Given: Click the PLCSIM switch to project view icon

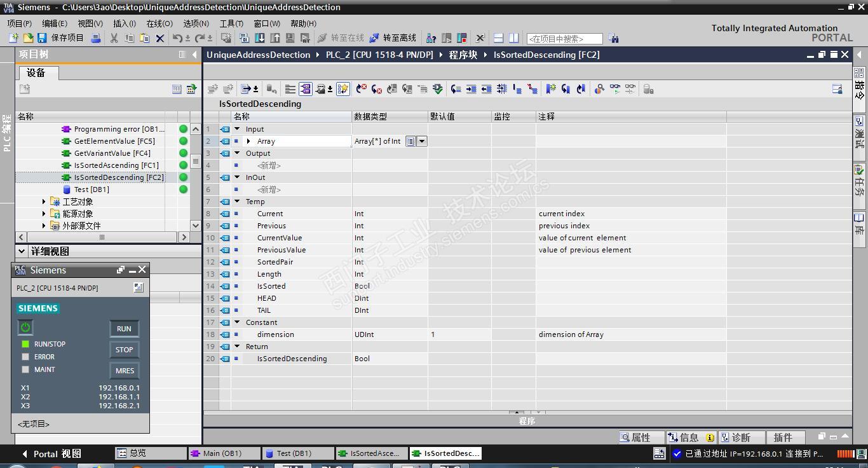Looking at the screenshot, I should [139, 288].
